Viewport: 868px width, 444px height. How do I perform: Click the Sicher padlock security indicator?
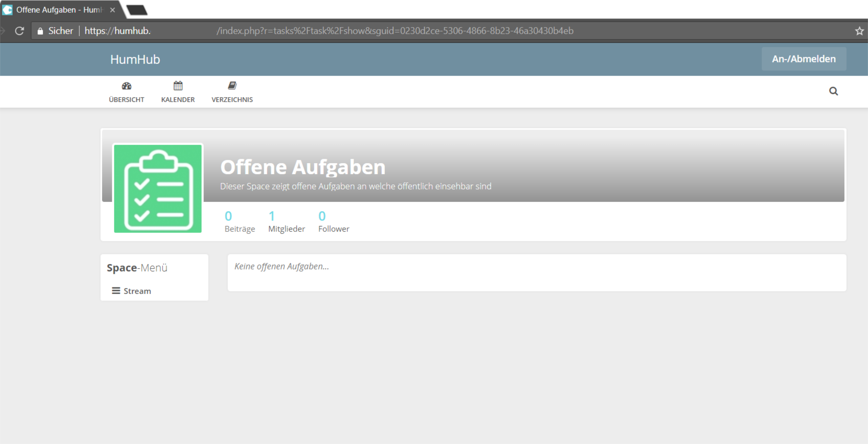[41, 31]
